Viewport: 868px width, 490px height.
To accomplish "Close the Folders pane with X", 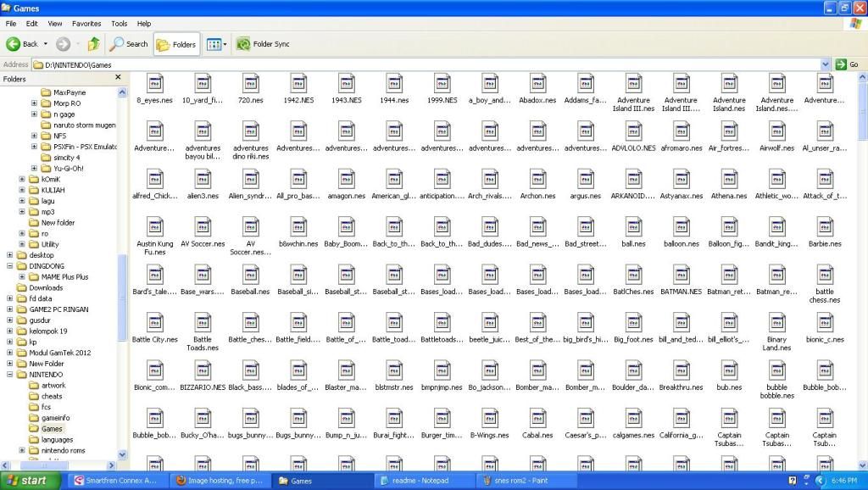I will pos(118,77).
